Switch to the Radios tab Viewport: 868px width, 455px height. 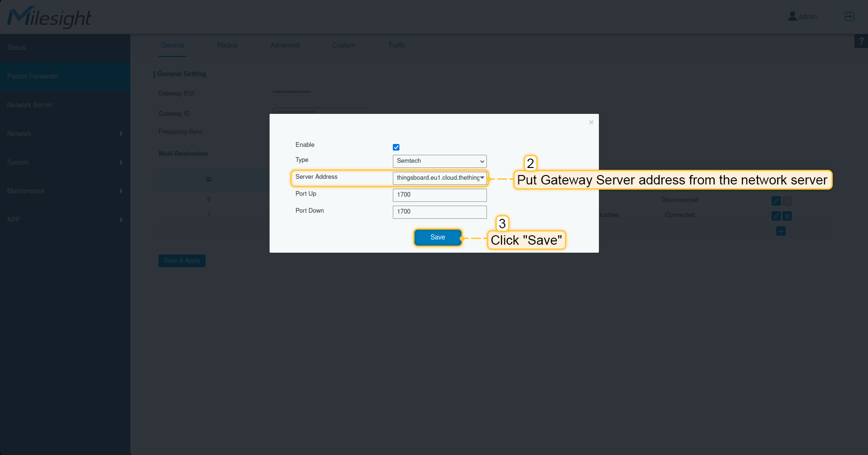[227, 45]
